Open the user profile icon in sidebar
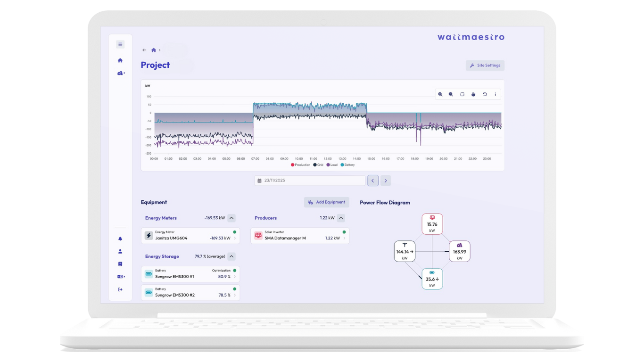Viewport: 644px width, 362px height. tap(120, 252)
